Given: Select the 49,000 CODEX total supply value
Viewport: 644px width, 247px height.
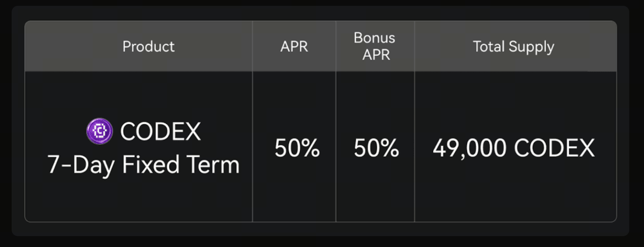Looking at the screenshot, I should pos(514,148).
